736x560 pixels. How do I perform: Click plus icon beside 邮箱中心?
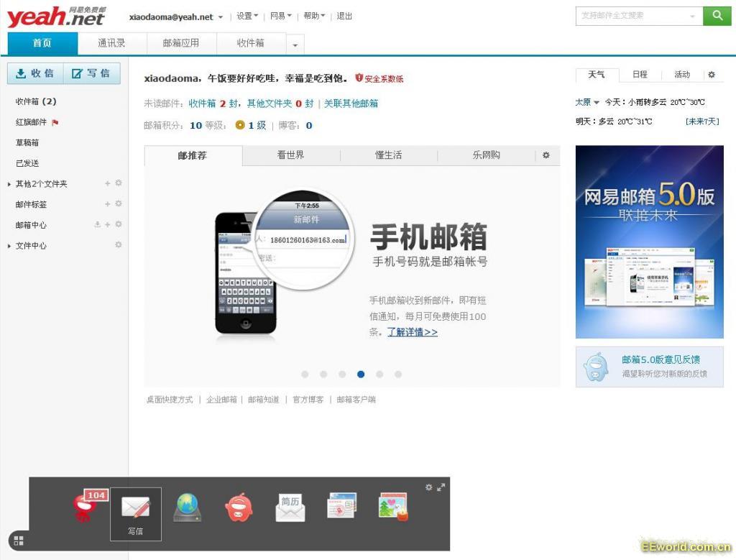coord(108,225)
